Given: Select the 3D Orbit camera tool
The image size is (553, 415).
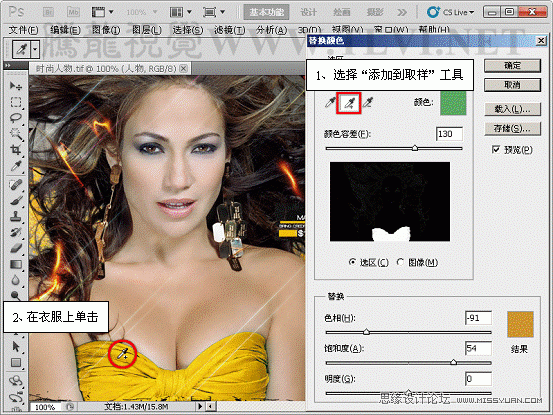Looking at the screenshot, I should click(x=16, y=397).
